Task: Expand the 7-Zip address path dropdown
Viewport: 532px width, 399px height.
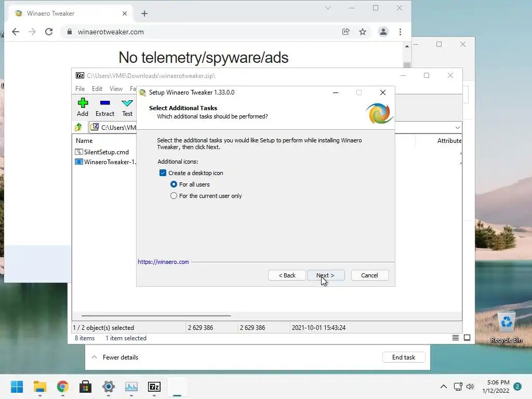Action: [457, 128]
